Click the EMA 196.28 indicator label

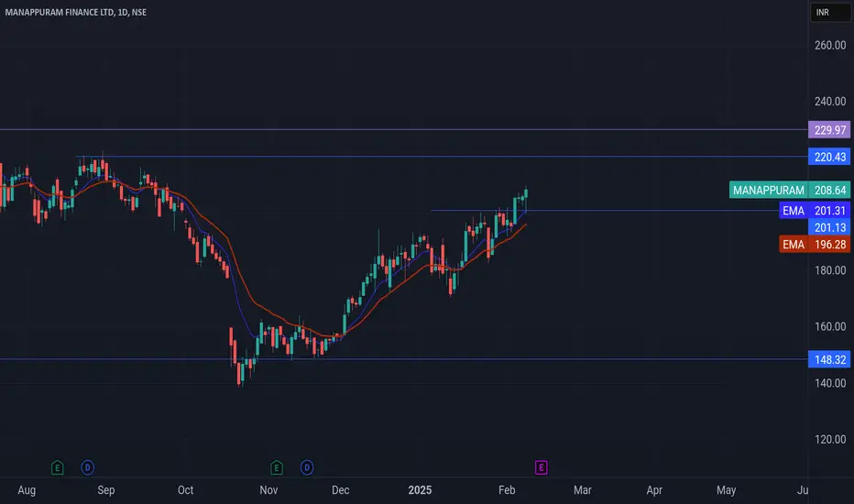tap(815, 244)
